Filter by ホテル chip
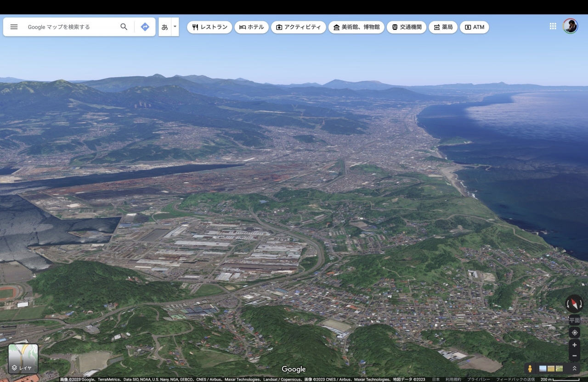This screenshot has width=588, height=382. pos(252,27)
